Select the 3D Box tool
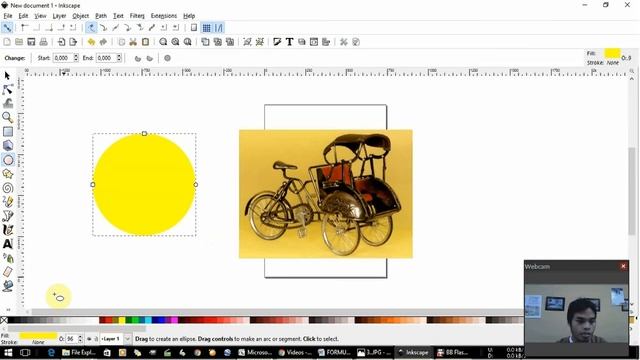The width and height of the screenshot is (640, 360). tap(7, 145)
